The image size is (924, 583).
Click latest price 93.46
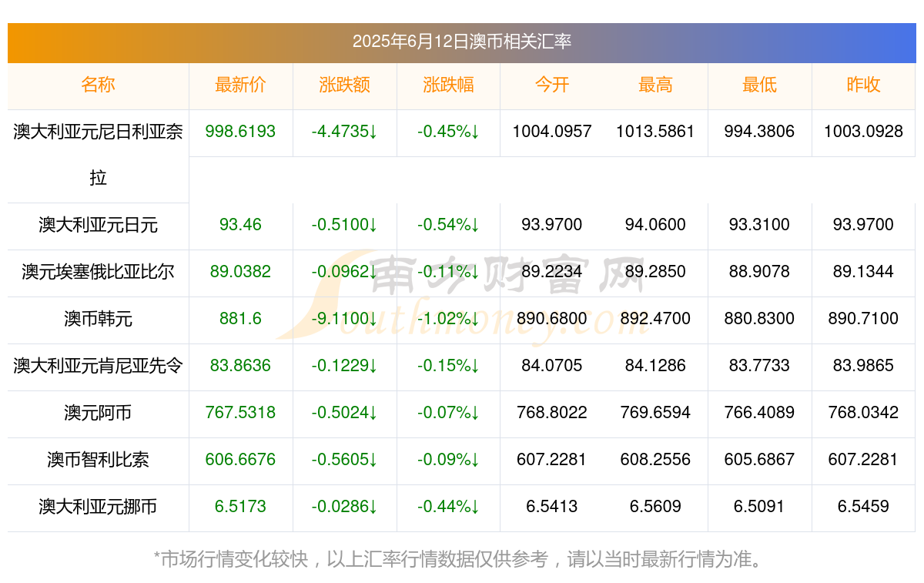(240, 225)
